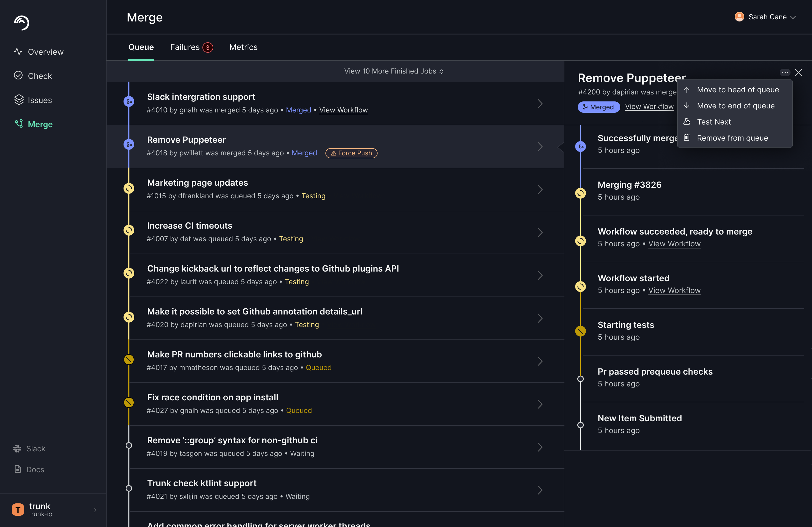Expand details chevron for Slack intergration support
The image size is (812, 527).
click(540, 104)
